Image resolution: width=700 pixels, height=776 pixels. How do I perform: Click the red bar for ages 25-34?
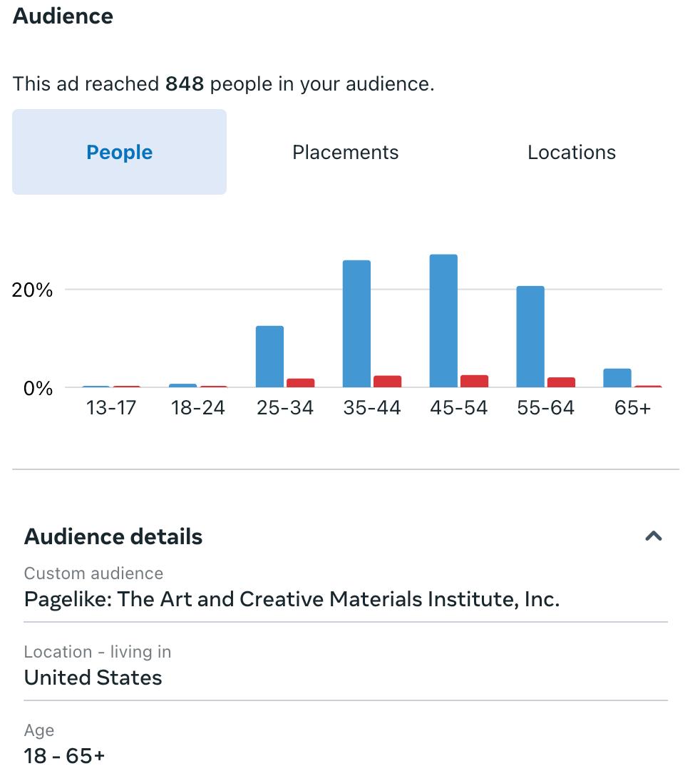pyautogui.click(x=301, y=383)
